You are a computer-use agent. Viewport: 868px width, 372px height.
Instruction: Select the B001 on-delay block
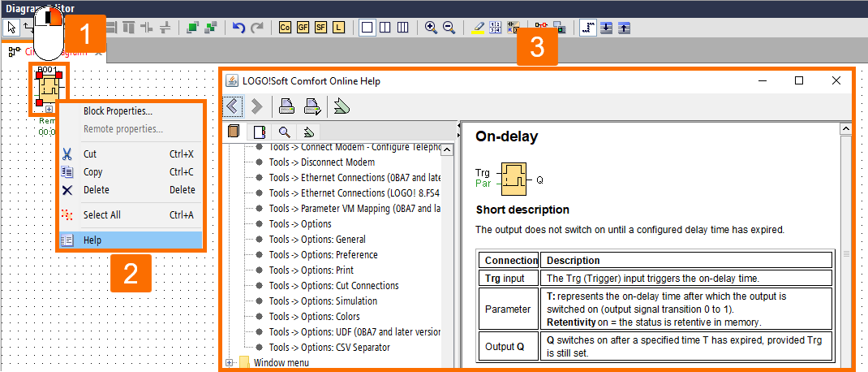49,90
